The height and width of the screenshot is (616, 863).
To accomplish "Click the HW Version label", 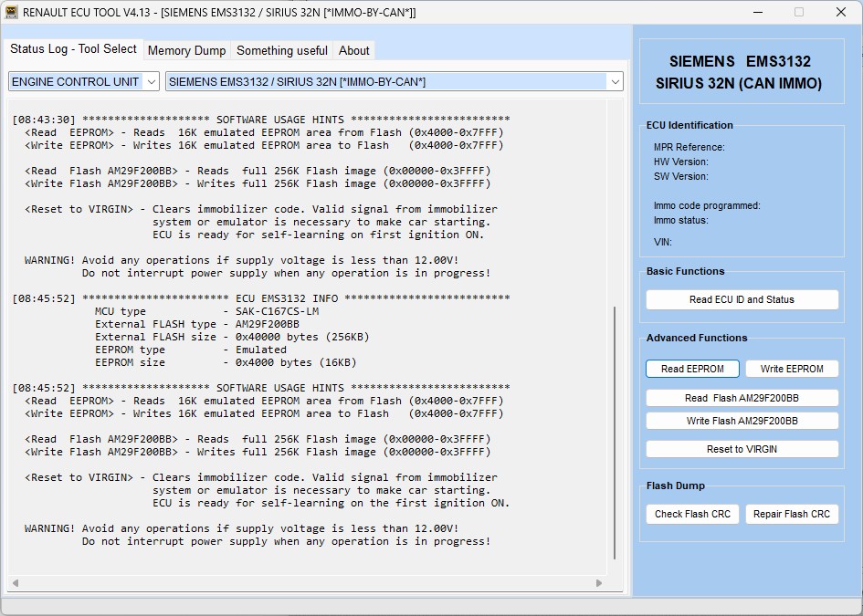I will (681, 162).
